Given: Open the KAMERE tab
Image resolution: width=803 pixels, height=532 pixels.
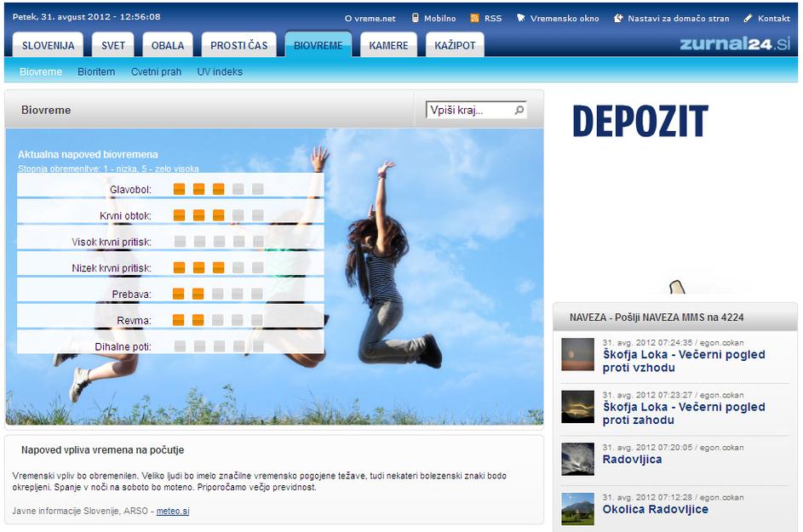Looking at the screenshot, I should (x=388, y=45).
